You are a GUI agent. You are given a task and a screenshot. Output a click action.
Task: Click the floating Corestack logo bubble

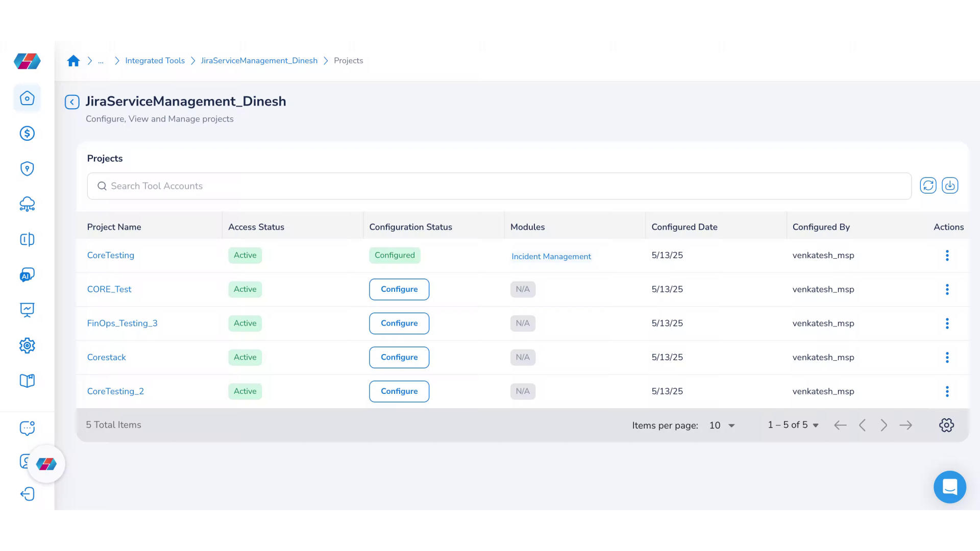[x=46, y=464]
